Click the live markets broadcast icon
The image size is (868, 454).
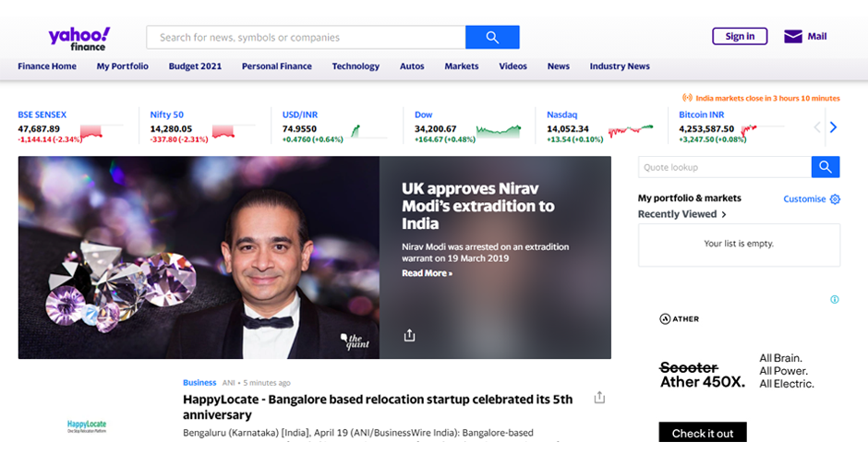(687, 98)
